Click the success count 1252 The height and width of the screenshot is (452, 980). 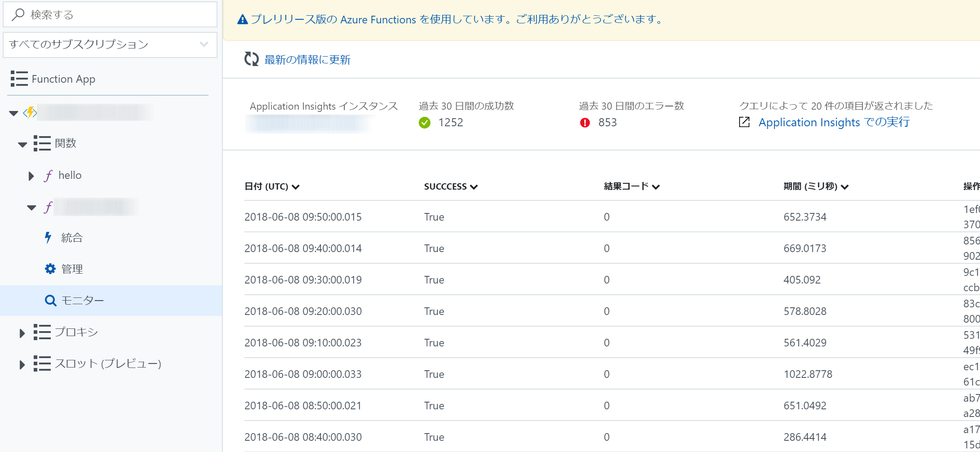tap(451, 123)
